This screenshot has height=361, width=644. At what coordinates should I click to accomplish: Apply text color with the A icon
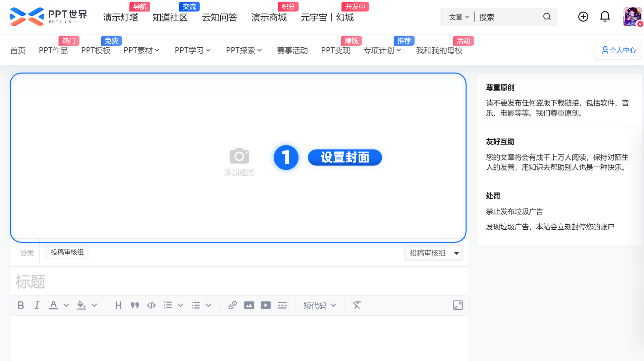[x=53, y=305]
